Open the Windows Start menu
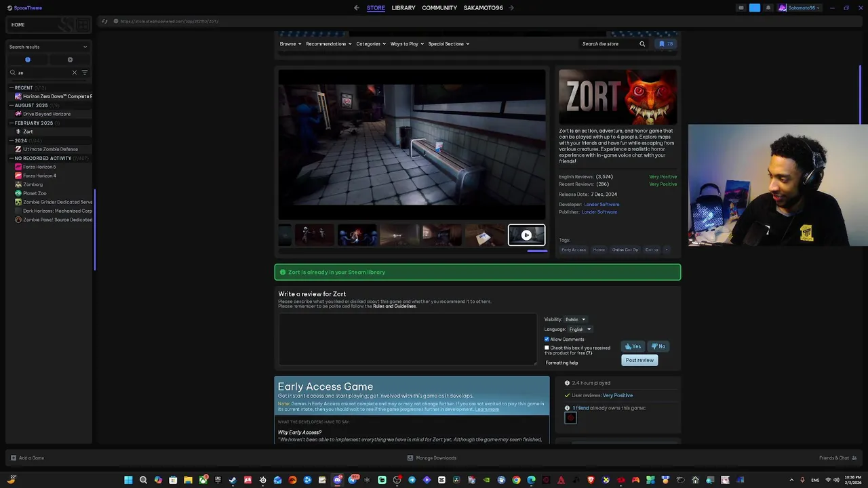The width and height of the screenshot is (868, 488). point(128,480)
